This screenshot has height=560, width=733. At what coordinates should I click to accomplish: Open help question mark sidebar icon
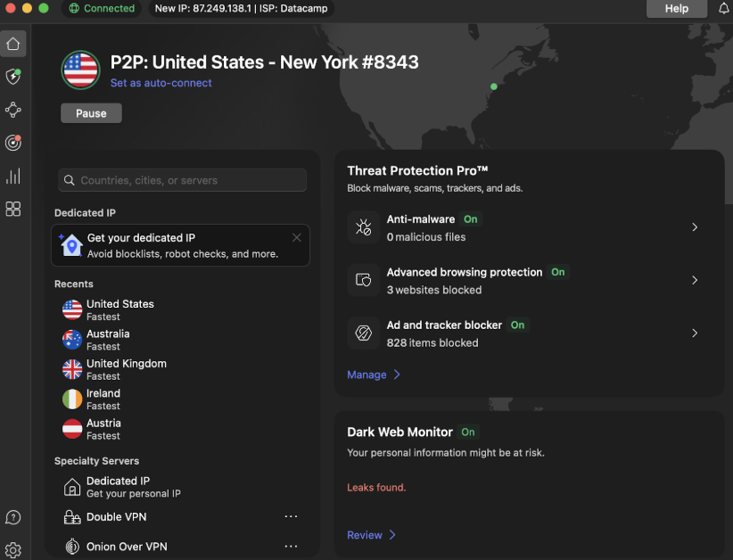(13, 517)
